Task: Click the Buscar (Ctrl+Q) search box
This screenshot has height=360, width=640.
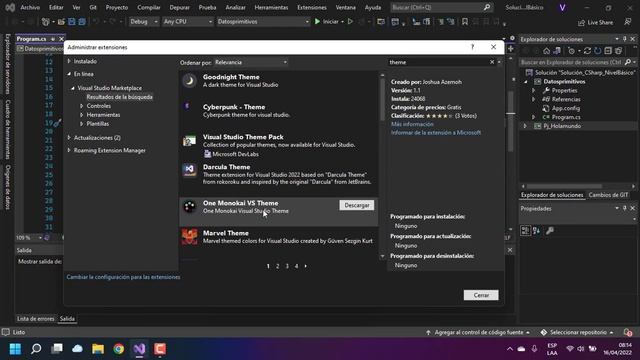Action: point(441,7)
